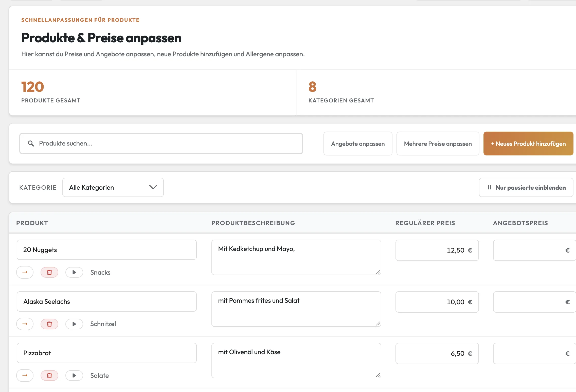Toggle Nur pausierte einblenden filter
This screenshot has width=576, height=392.
coord(526,187)
